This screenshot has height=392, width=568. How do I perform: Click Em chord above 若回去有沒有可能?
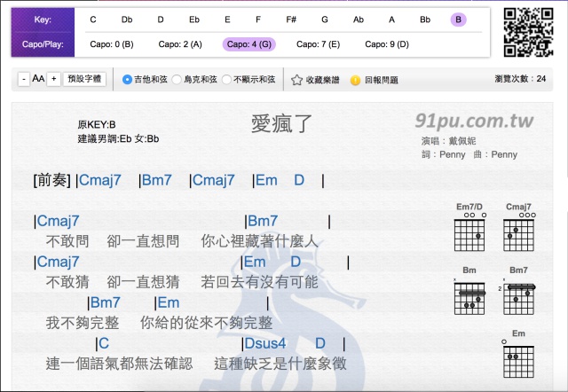click(255, 262)
